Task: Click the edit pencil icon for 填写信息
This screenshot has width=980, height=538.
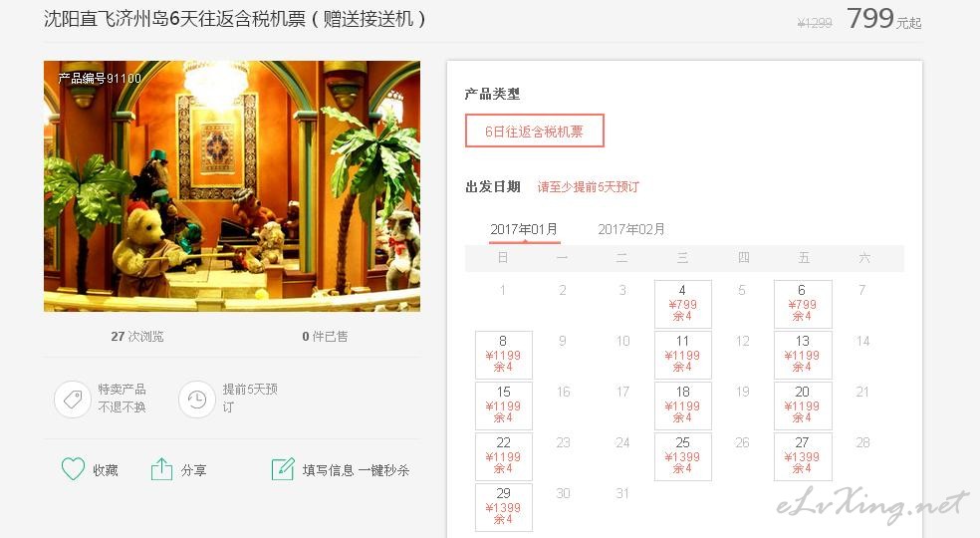Action: (283, 468)
